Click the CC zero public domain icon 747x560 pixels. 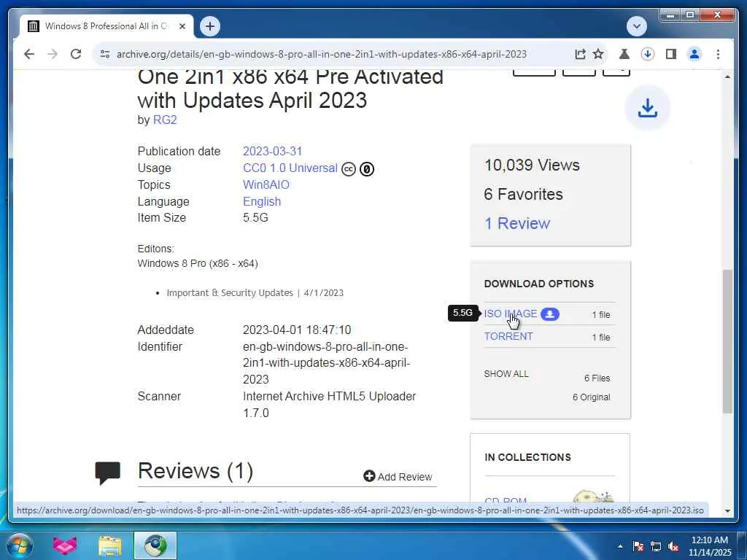[367, 169]
